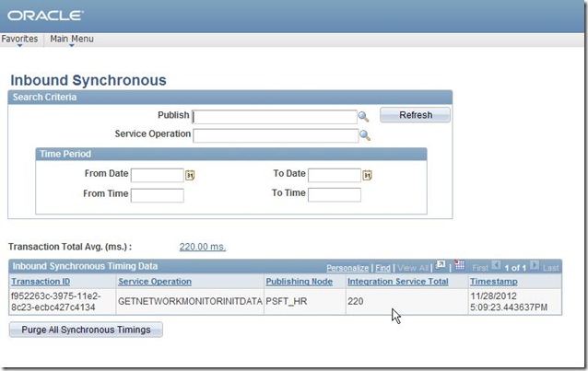Sort by Transaction ID column header
The image size is (588, 371).
click(x=41, y=282)
